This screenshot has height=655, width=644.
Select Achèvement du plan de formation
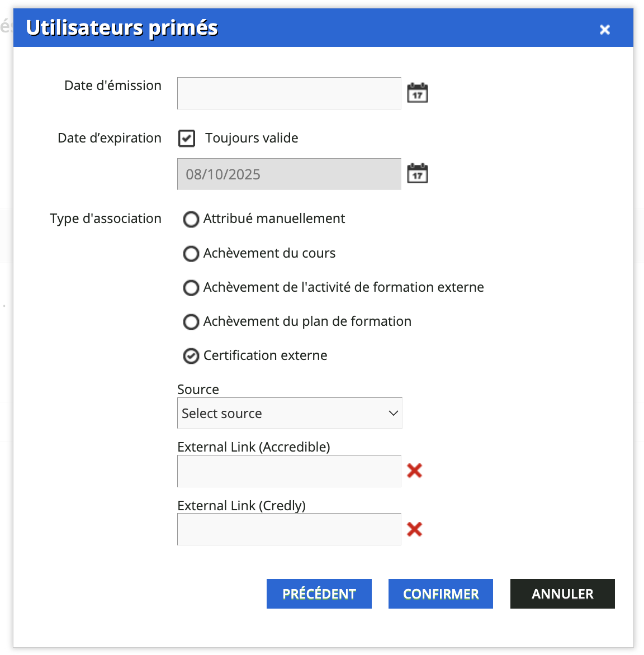(191, 322)
